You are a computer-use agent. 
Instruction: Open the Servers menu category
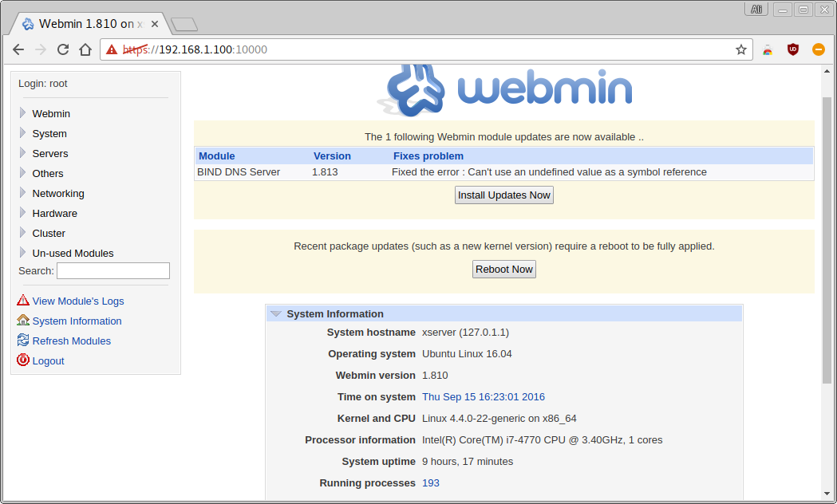point(50,154)
